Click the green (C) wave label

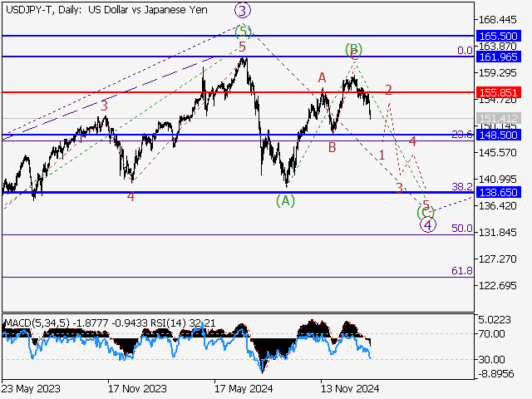pos(424,213)
